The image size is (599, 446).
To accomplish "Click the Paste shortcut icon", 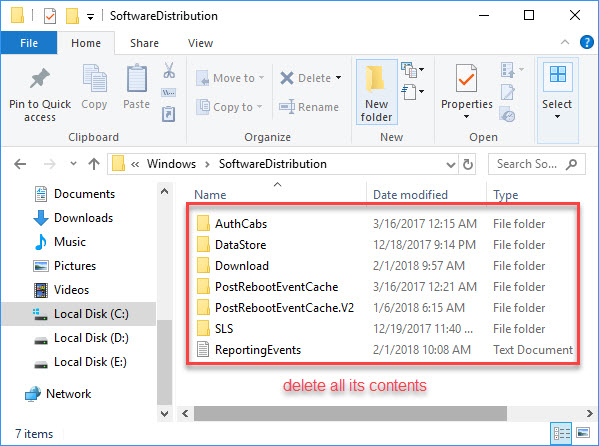I will [x=168, y=114].
